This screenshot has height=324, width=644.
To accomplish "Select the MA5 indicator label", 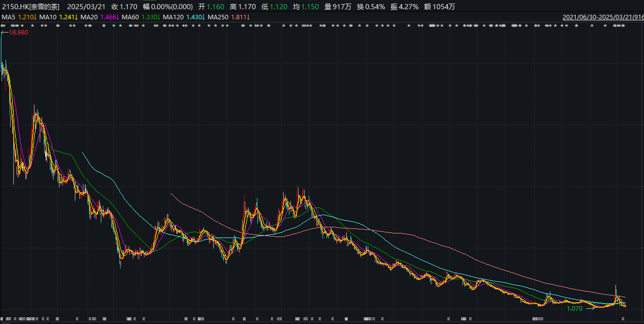I will tap(9, 17).
